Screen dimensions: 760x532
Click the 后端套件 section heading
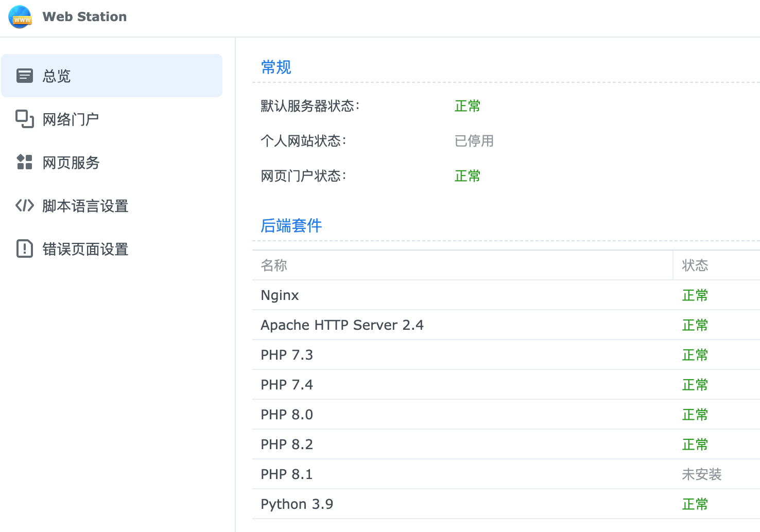tap(291, 225)
